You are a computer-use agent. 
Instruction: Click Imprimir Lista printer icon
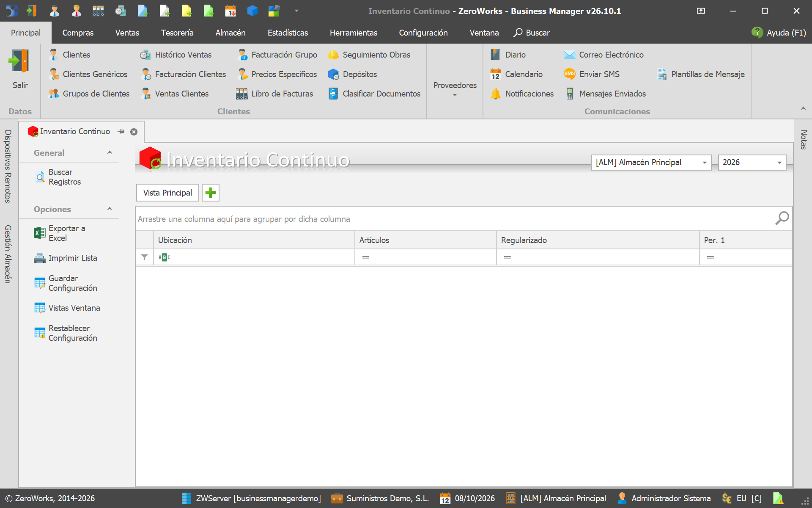(40, 258)
